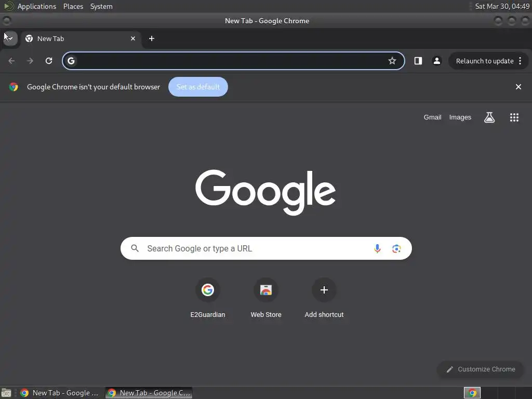The width and height of the screenshot is (532, 399).
Task: Click the Chrome workspace switcher thumbnail
Action: coord(472,393)
